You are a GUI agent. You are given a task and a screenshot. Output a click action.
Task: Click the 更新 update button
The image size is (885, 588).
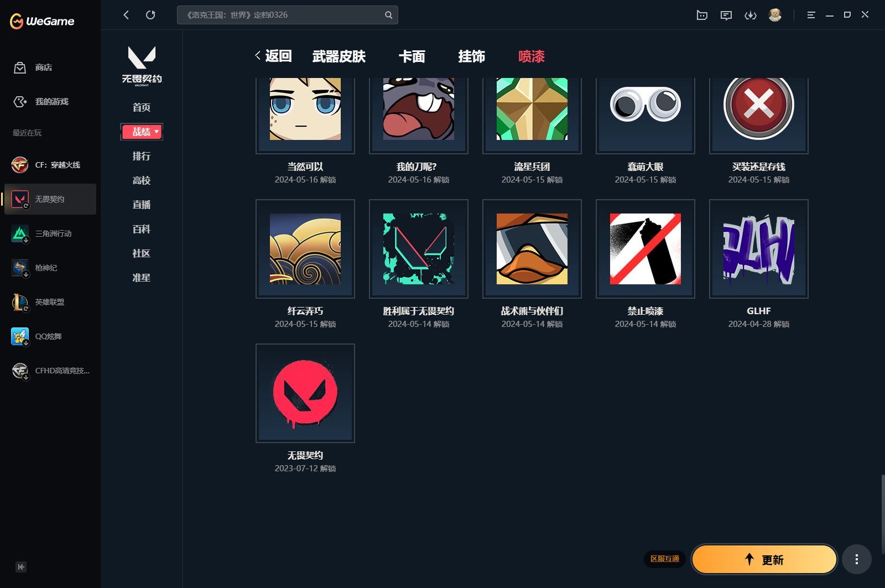[x=764, y=559]
